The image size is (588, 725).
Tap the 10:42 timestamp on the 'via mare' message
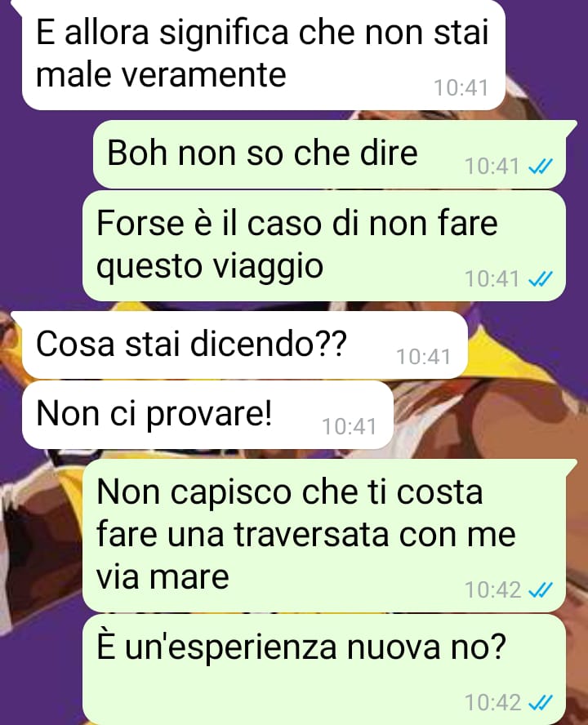492,590
